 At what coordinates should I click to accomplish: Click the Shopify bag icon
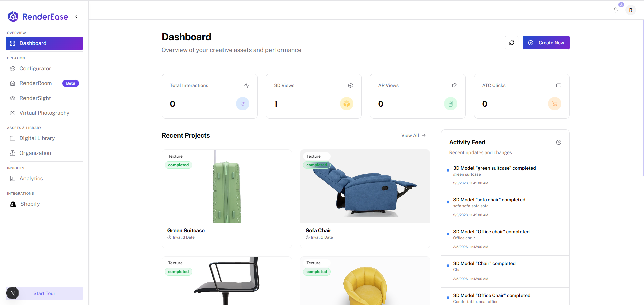click(13, 204)
